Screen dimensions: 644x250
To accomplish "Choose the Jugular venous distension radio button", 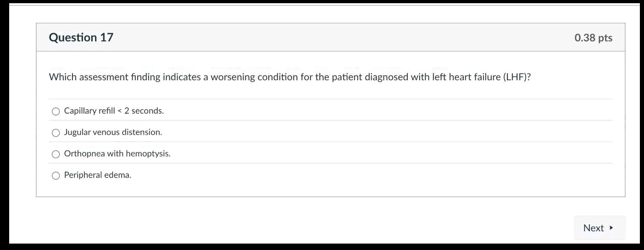I will point(56,133).
